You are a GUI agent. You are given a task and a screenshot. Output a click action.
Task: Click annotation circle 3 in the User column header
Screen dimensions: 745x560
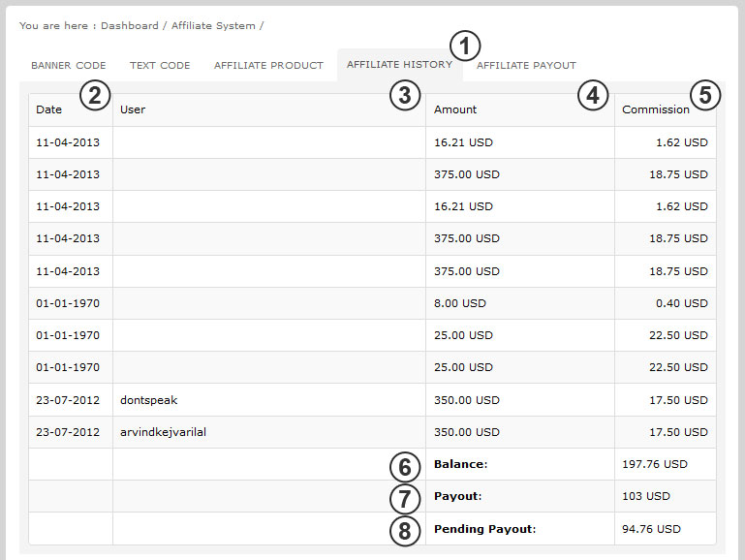click(x=405, y=95)
